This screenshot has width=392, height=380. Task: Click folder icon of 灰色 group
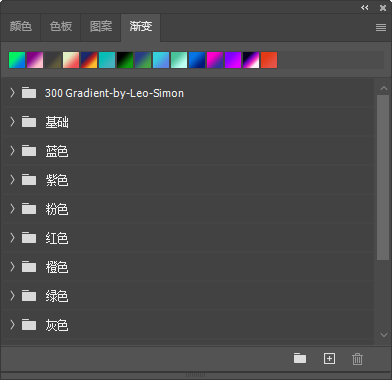point(29,325)
